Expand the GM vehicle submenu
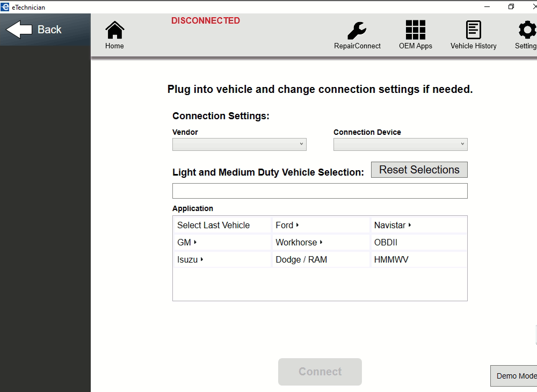Viewport: 537px width, 392px height. [185, 242]
